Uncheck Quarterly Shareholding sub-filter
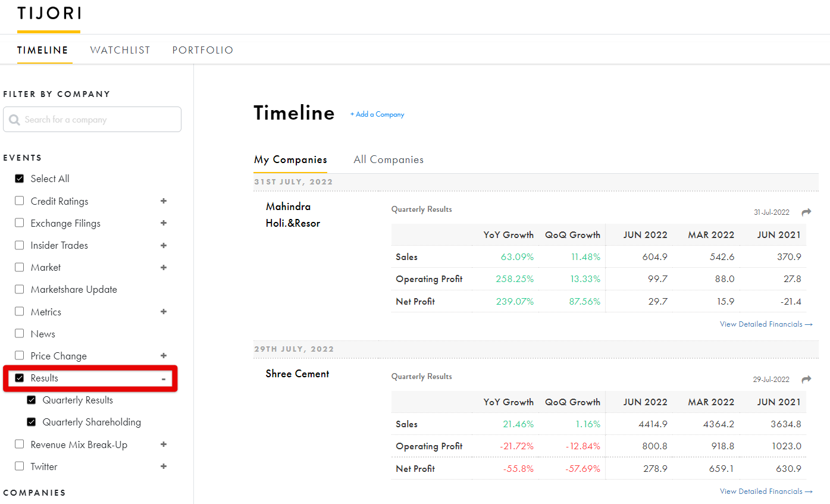 pyautogui.click(x=32, y=422)
